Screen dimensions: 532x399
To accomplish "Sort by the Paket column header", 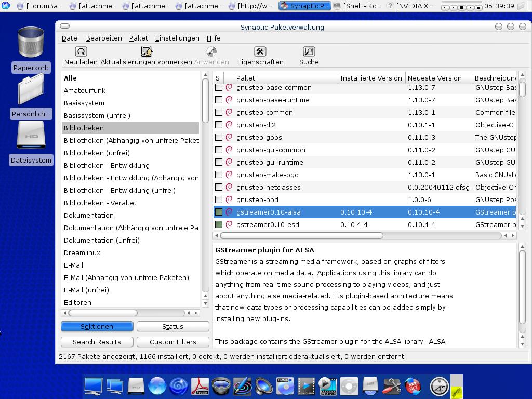I will point(286,78).
